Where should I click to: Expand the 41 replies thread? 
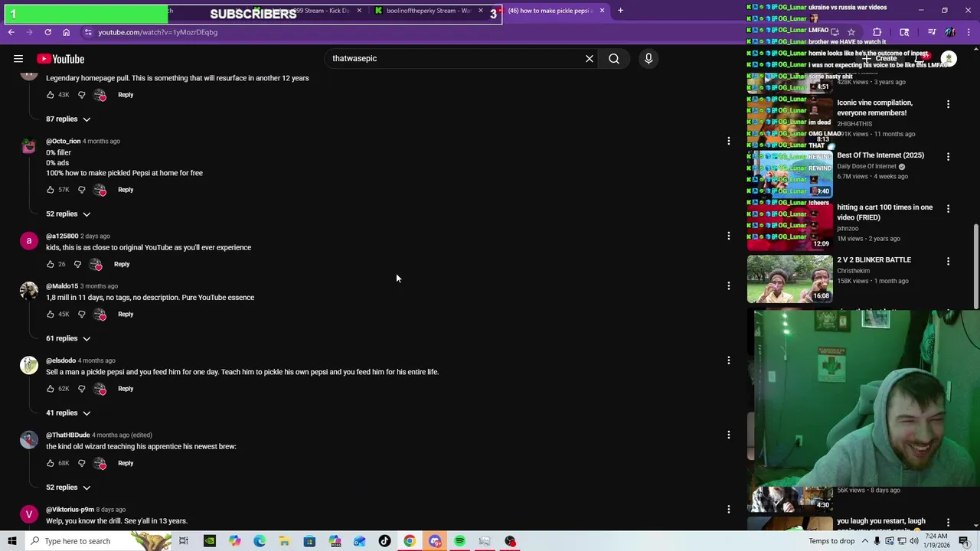click(68, 413)
